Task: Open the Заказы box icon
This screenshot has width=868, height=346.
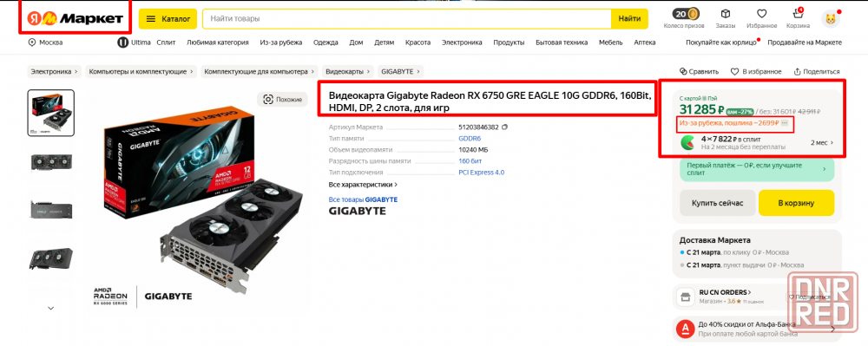Action: tap(725, 14)
